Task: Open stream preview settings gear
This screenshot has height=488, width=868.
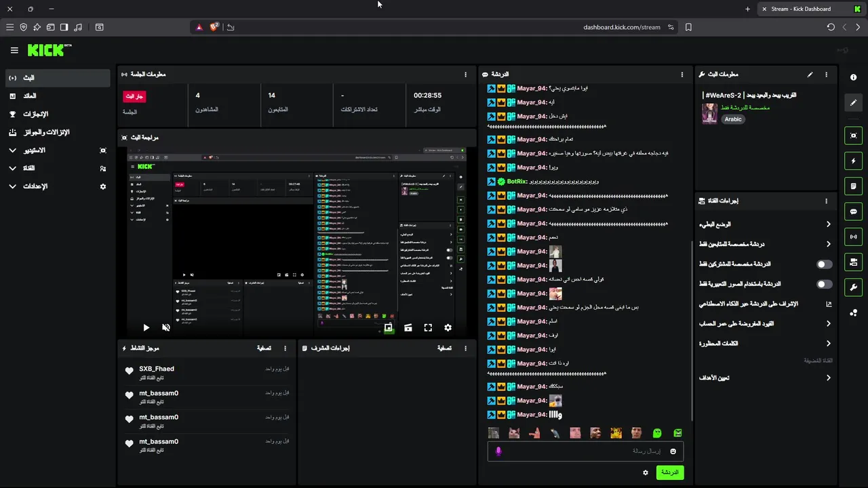Action: [448, 327]
